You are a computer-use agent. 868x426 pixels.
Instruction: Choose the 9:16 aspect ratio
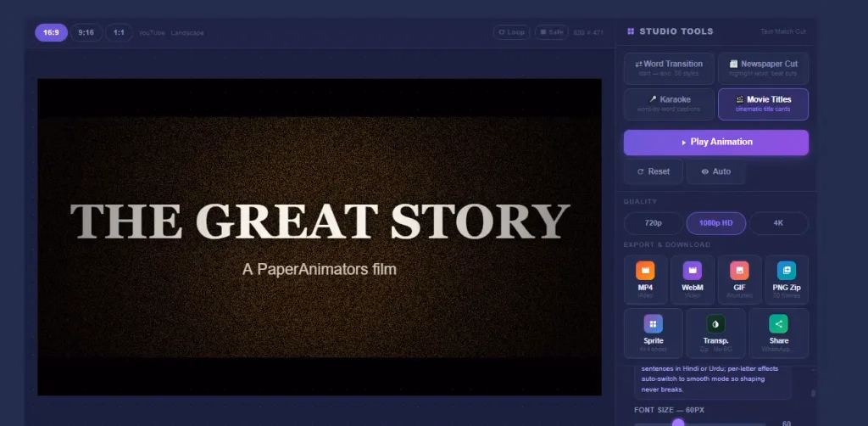pyautogui.click(x=86, y=33)
